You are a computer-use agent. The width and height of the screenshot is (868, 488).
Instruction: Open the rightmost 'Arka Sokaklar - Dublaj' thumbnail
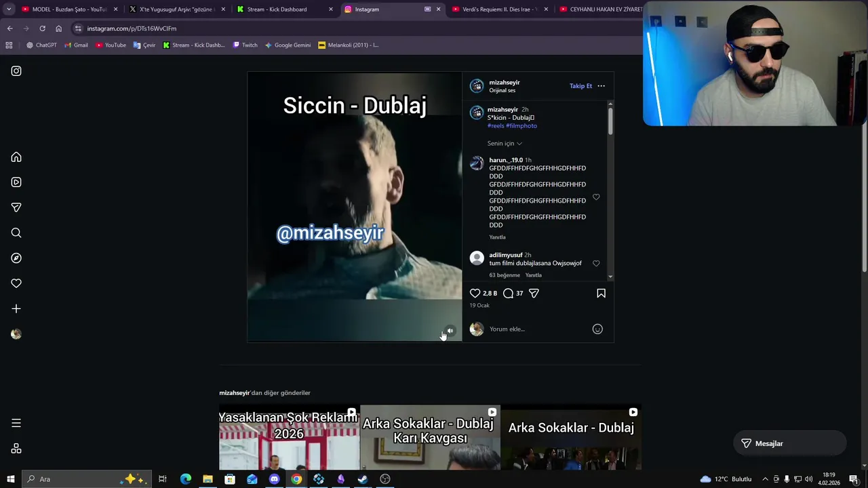coord(571,438)
